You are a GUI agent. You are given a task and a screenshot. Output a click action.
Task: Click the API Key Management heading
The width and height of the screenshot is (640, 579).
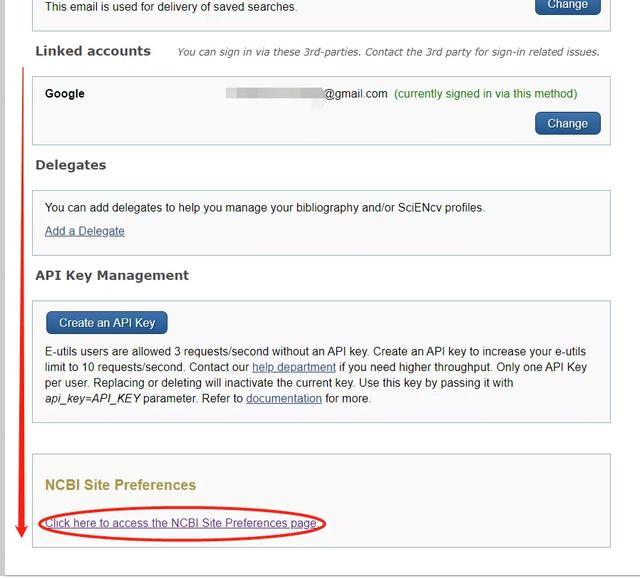pyautogui.click(x=112, y=275)
